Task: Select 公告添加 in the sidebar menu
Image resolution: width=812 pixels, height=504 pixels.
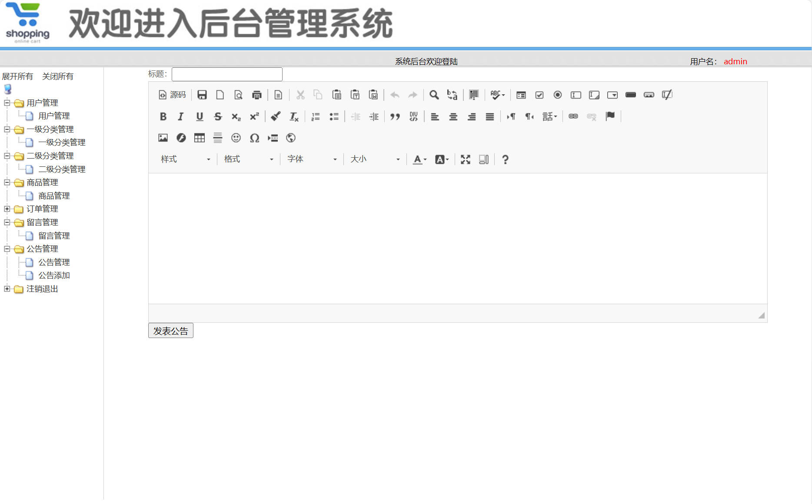Action: pyautogui.click(x=53, y=275)
